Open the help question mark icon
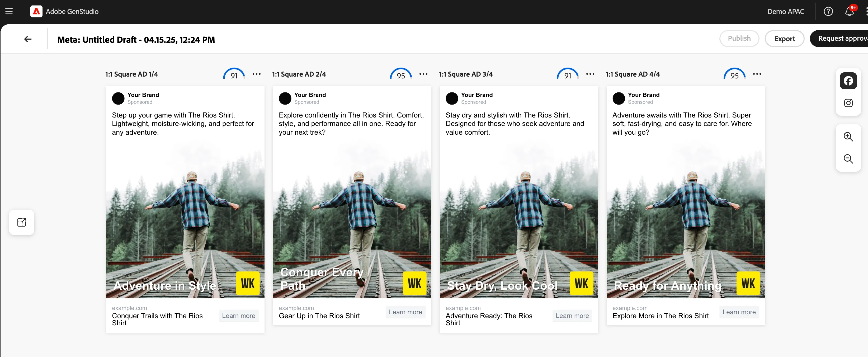868x357 pixels. click(828, 11)
